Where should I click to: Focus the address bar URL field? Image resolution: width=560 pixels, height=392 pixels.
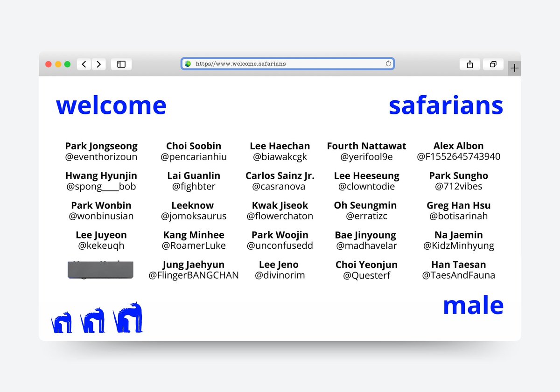287,64
